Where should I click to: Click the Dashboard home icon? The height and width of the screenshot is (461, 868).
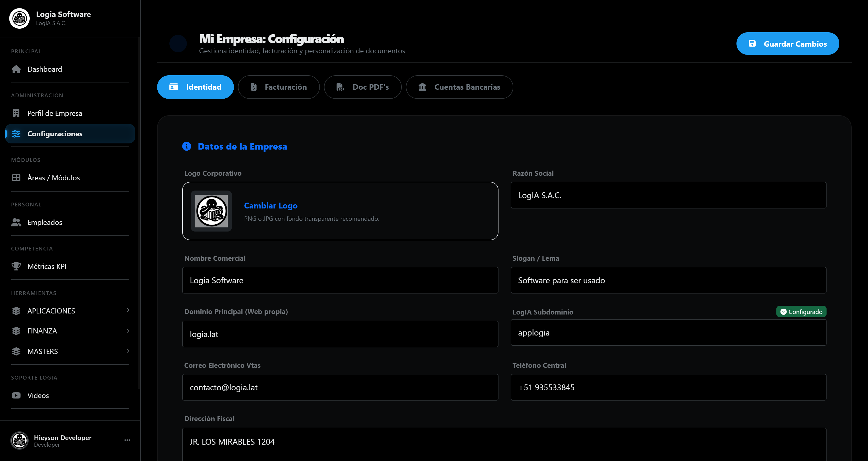pos(16,69)
